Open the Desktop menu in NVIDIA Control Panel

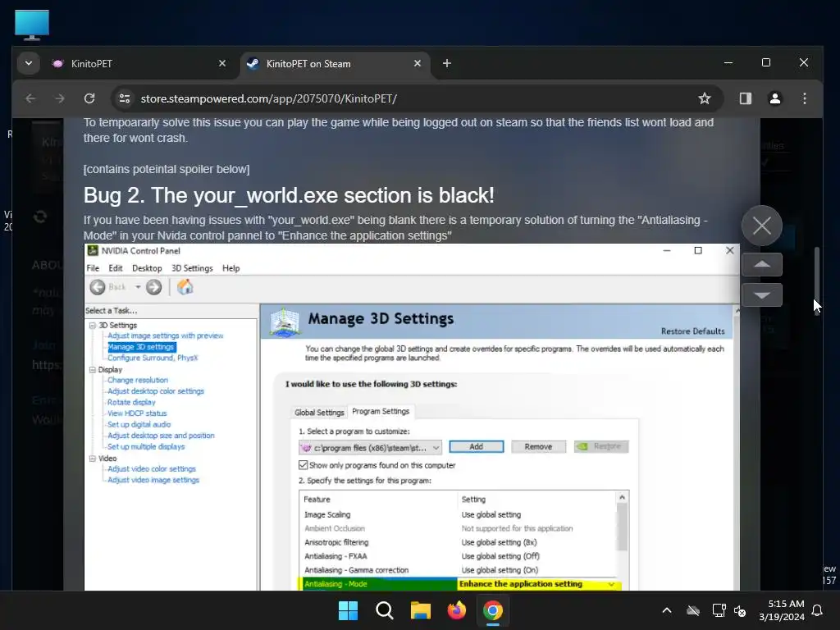147,268
